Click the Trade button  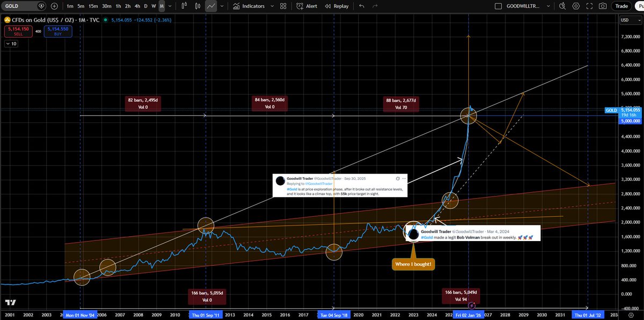(x=621, y=6)
